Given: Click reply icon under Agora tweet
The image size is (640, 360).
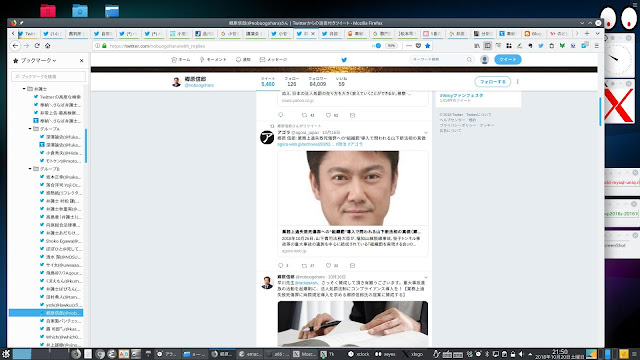Looking at the screenshot, I should coord(280,265).
